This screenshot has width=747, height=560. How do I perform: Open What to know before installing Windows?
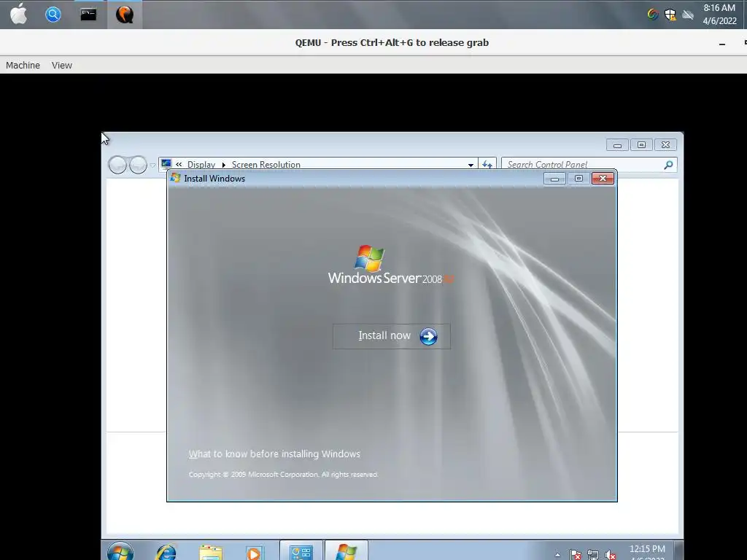click(x=274, y=454)
